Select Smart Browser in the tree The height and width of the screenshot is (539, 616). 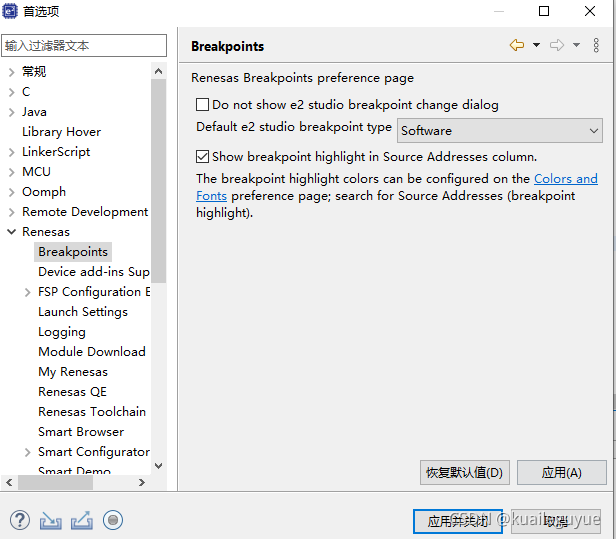point(81,432)
